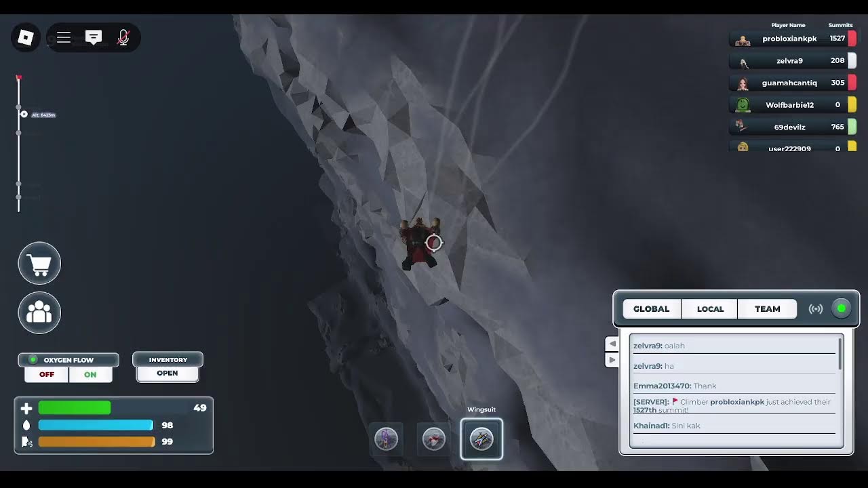Click probloxiankpk's avatar thumbnail
Viewport: 868px width, 488px height.
click(743, 39)
